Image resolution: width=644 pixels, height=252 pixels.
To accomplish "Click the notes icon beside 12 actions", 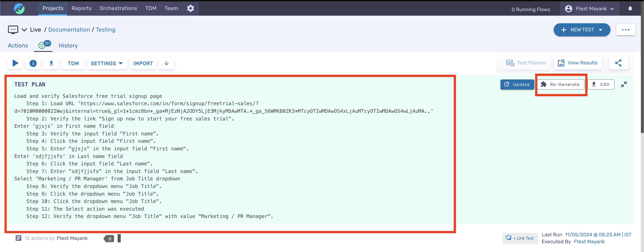I will (x=19, y=238).
